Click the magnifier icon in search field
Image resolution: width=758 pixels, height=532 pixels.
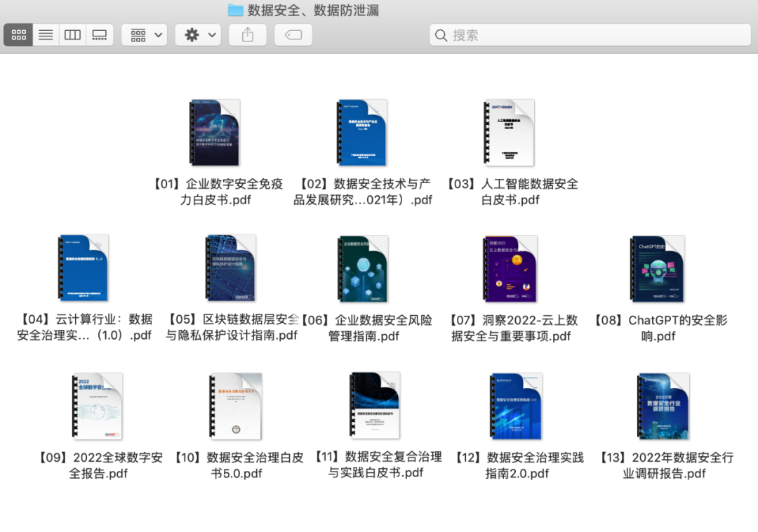pyautogui.click(x=441, y=35)
